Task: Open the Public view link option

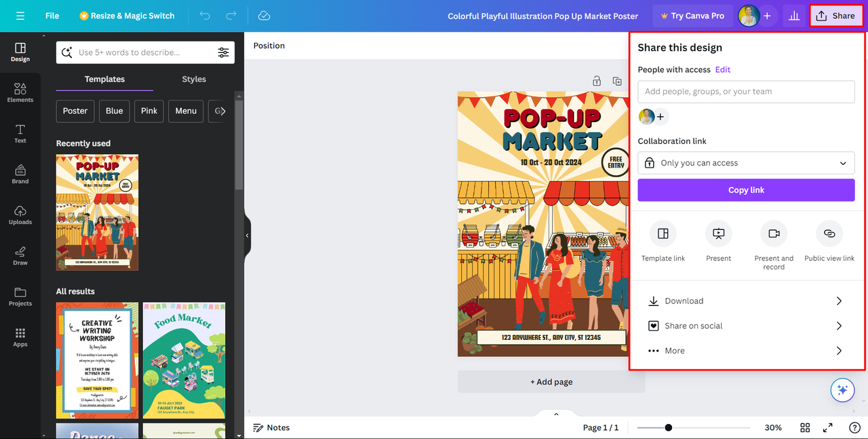Action: [x=829, y=233]
